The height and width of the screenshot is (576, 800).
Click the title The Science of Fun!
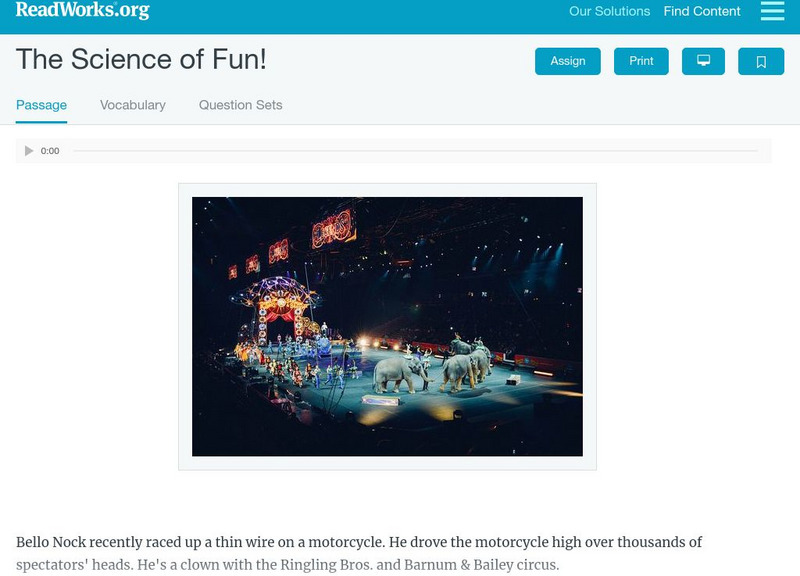coord(141,59)
